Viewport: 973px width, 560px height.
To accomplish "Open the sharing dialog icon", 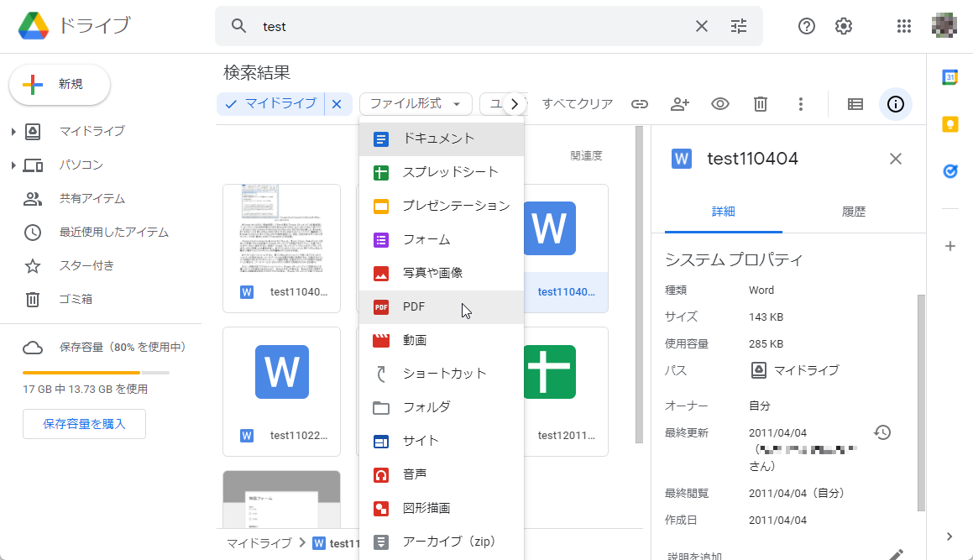I will [680, 104].
